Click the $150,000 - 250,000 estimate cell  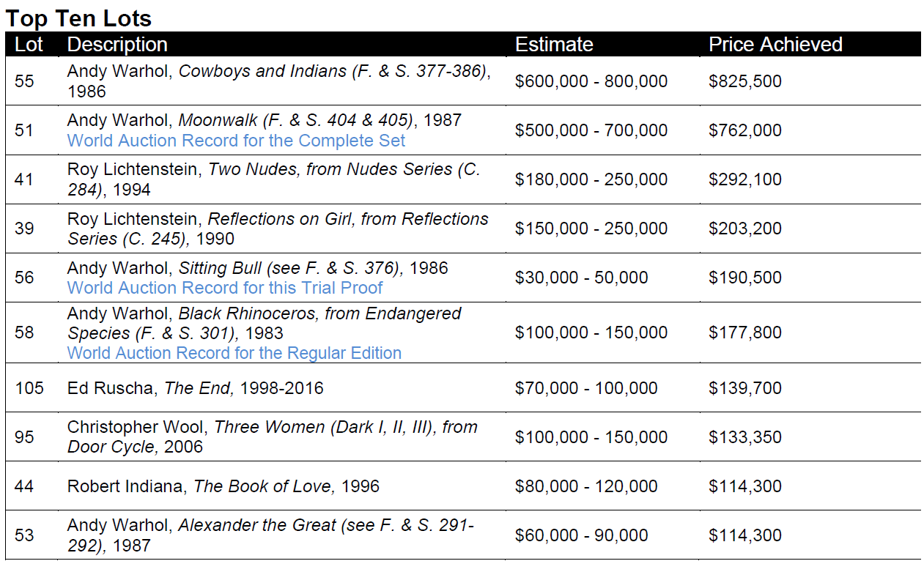point(591,229)
